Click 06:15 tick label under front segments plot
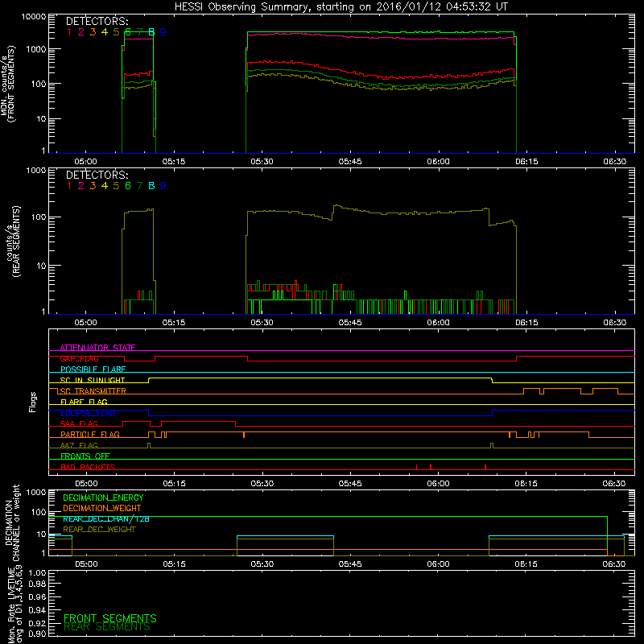Viewport: 644px width, 644px height. [526, 162]
